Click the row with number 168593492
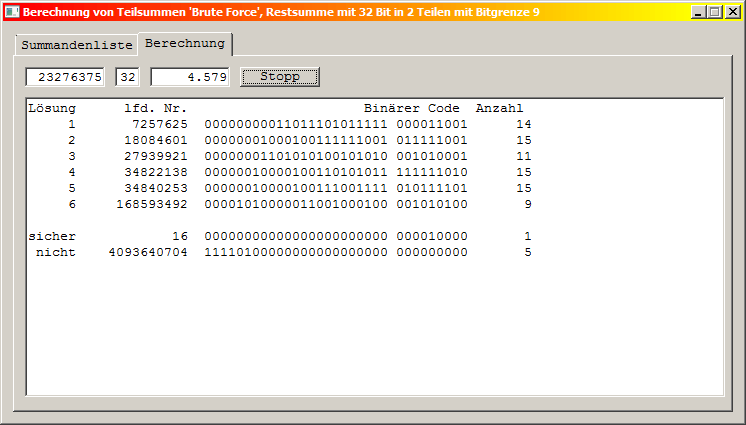 pyautogui.click(x=149, y=204)
